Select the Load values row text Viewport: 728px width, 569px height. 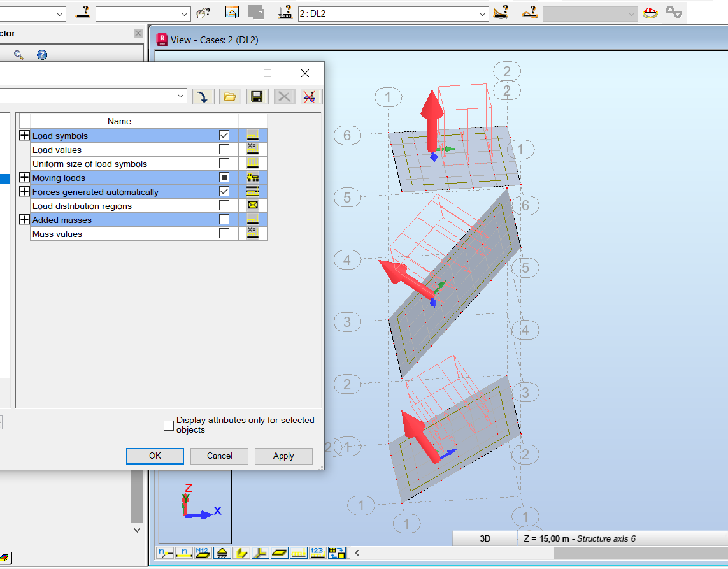point(57,150)
